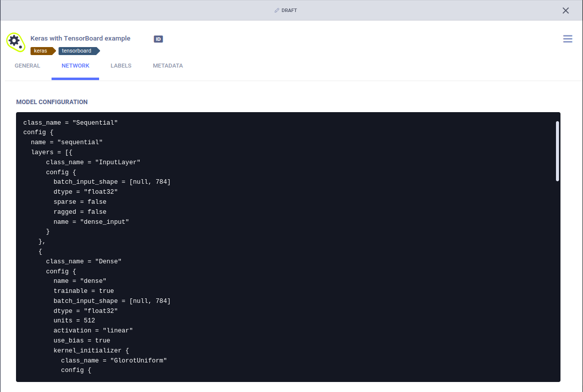
Task: Select the class_name = Sequential line
Action: click(70, 122)
